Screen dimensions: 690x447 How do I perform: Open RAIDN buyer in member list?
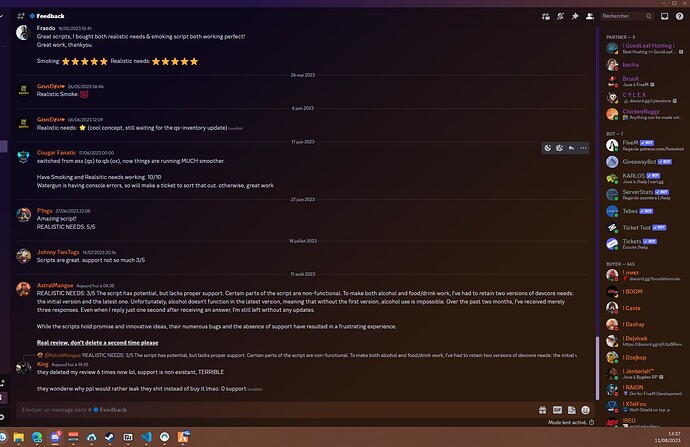click(644, 390)
